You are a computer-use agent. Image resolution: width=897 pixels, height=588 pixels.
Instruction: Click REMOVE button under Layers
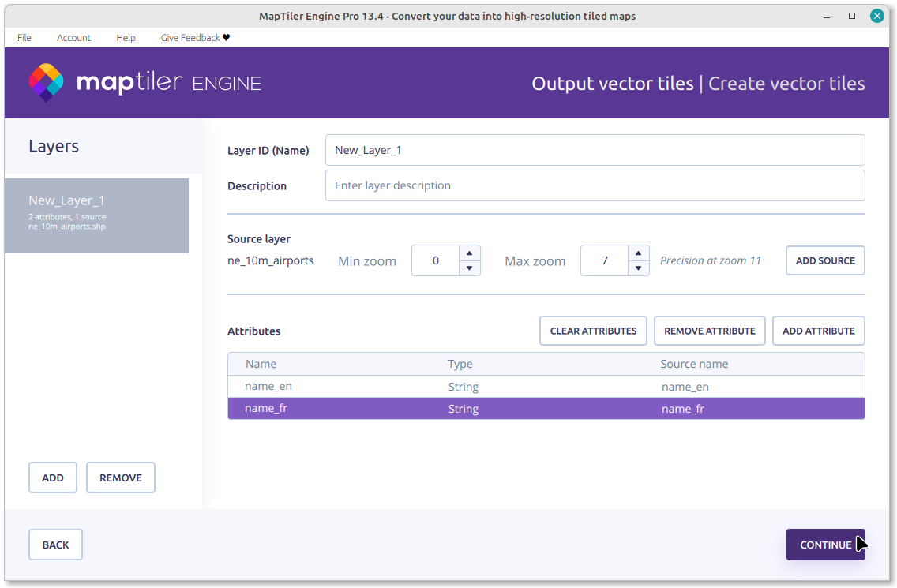[x=121, y=478]
